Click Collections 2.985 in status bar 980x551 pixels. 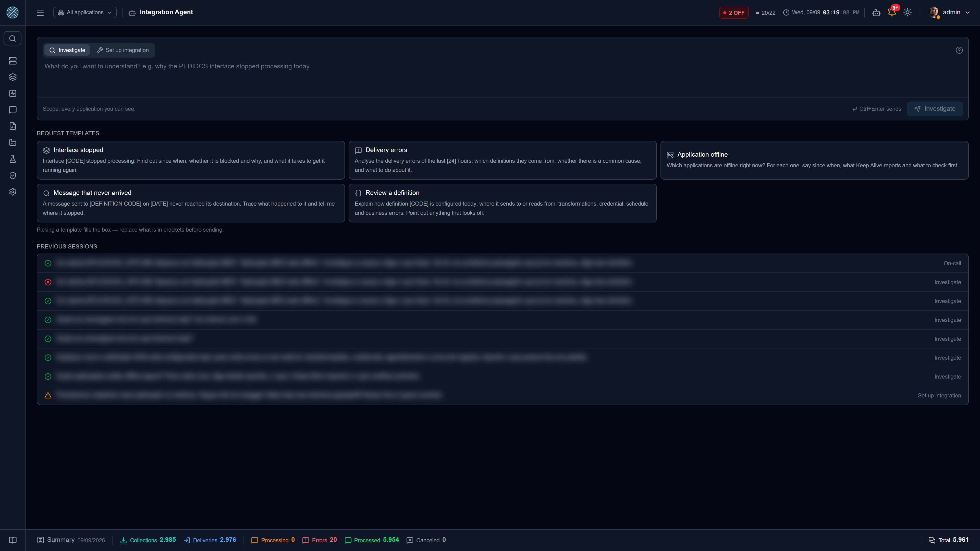[148, 540]
